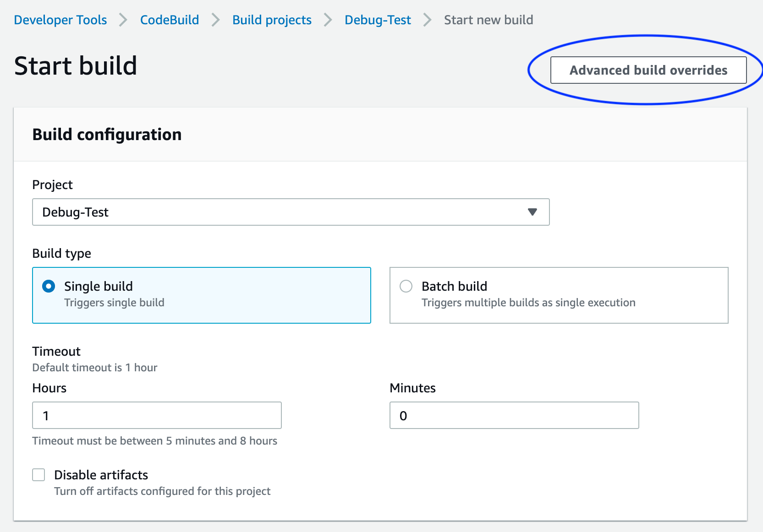Click the breadcrumb chevron after Build projects

pyautogui.click(x=327, y=20)
